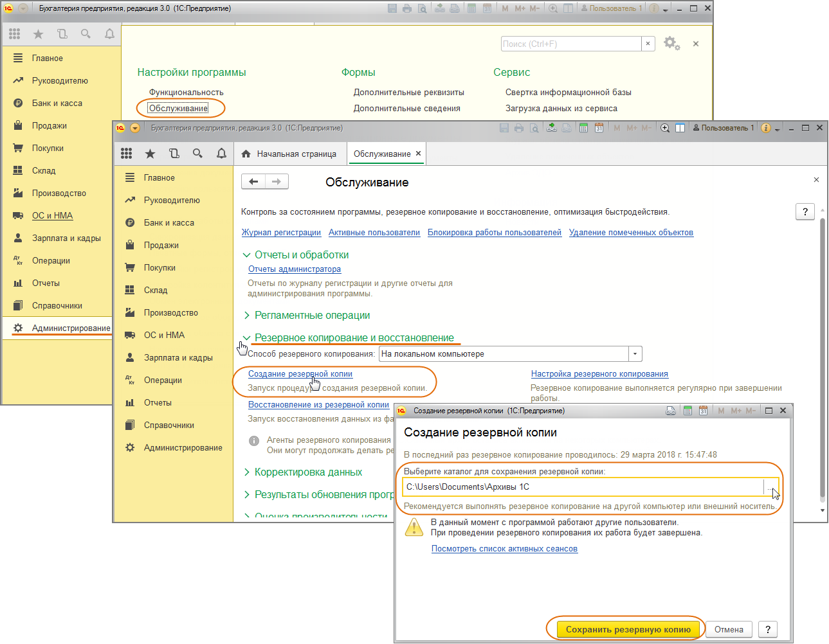
Task: Click 1C logo icon in back window
Action: [x=8, y=8]
